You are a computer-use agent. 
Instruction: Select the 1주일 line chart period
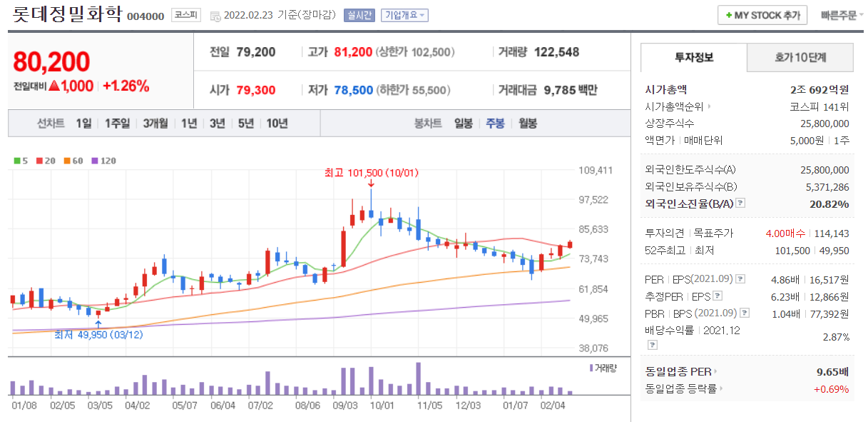(117, 124)
